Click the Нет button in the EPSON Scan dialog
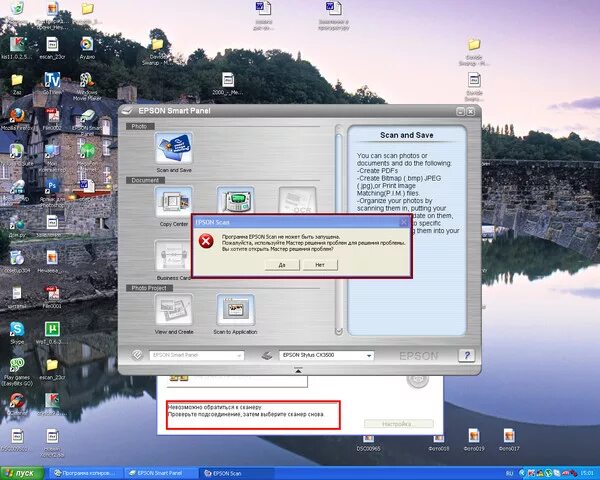This screenshot has height=480, width=600. 320,264
